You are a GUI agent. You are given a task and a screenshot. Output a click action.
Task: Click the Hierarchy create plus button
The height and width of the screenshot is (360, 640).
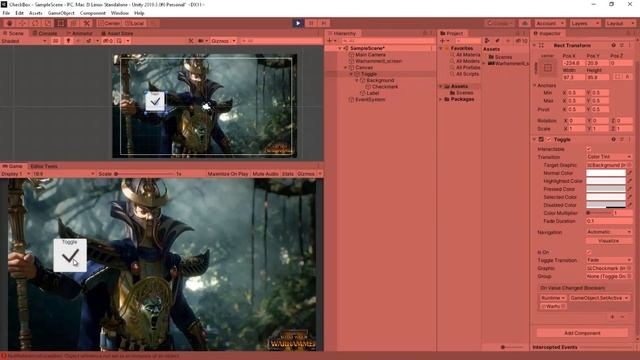tap(330, 41)
